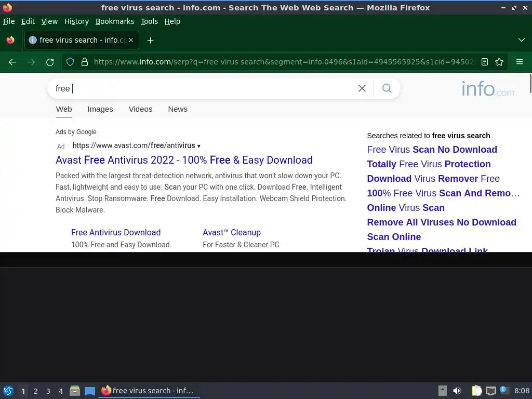Switch to workspace 2
Screen dimensions: 532x399
pos(36,391)
